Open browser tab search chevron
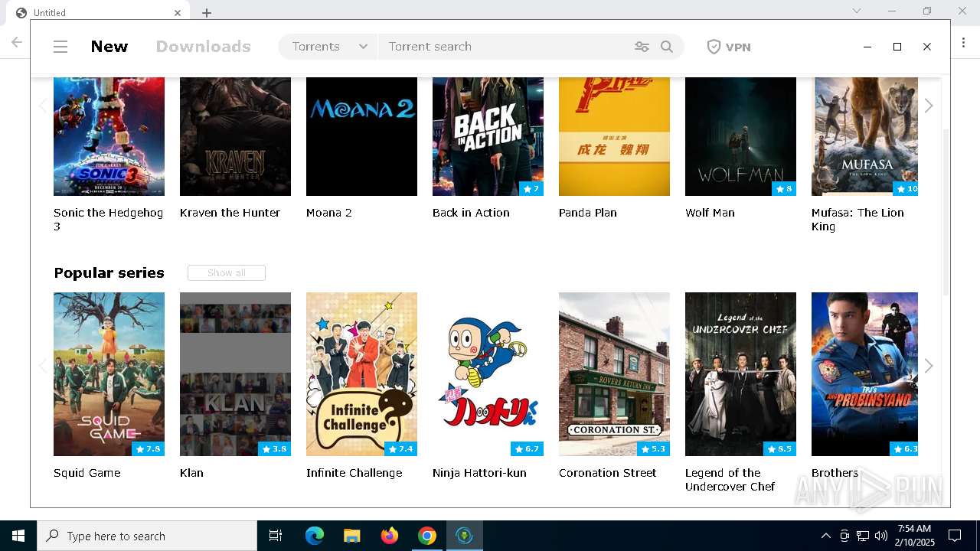 tap(857, 11)
